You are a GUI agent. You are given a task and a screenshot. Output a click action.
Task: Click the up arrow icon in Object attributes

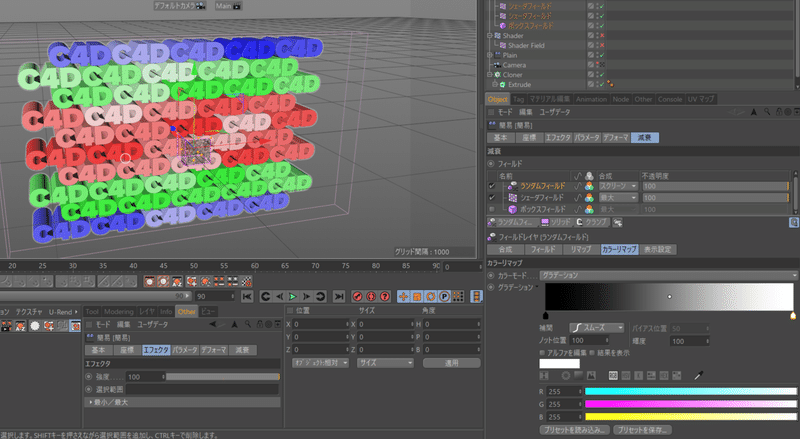[754, 112]
